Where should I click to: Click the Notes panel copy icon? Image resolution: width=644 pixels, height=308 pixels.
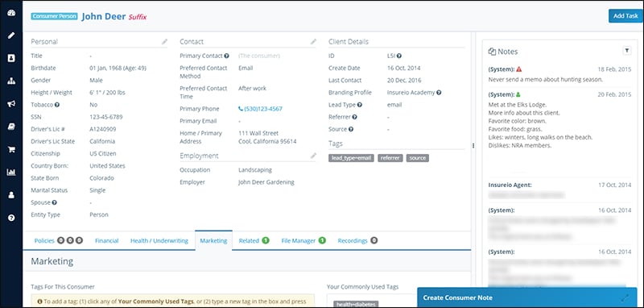[x=492, y=52]
